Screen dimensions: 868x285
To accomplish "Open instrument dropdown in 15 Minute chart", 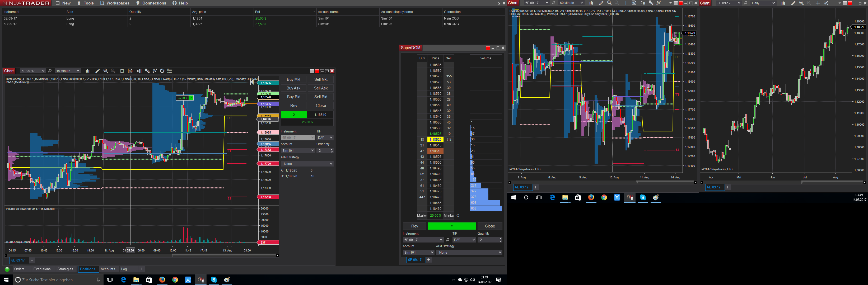I will 33,71.
